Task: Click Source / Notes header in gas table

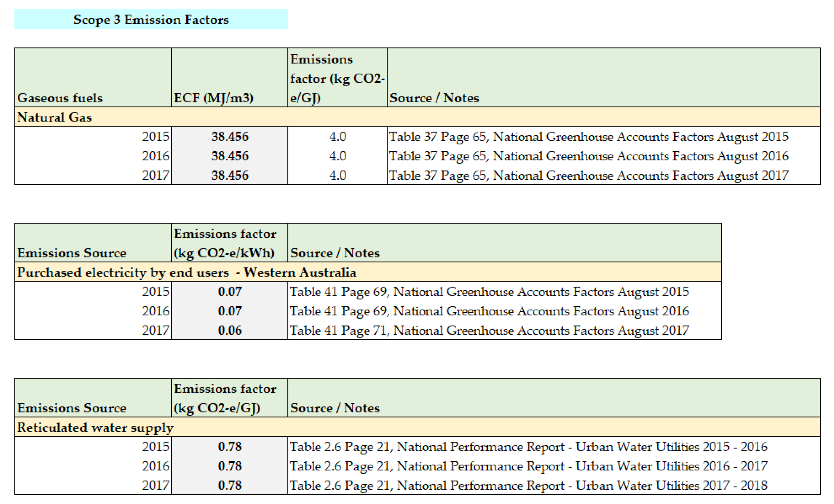Action: [x=434, y=98]
